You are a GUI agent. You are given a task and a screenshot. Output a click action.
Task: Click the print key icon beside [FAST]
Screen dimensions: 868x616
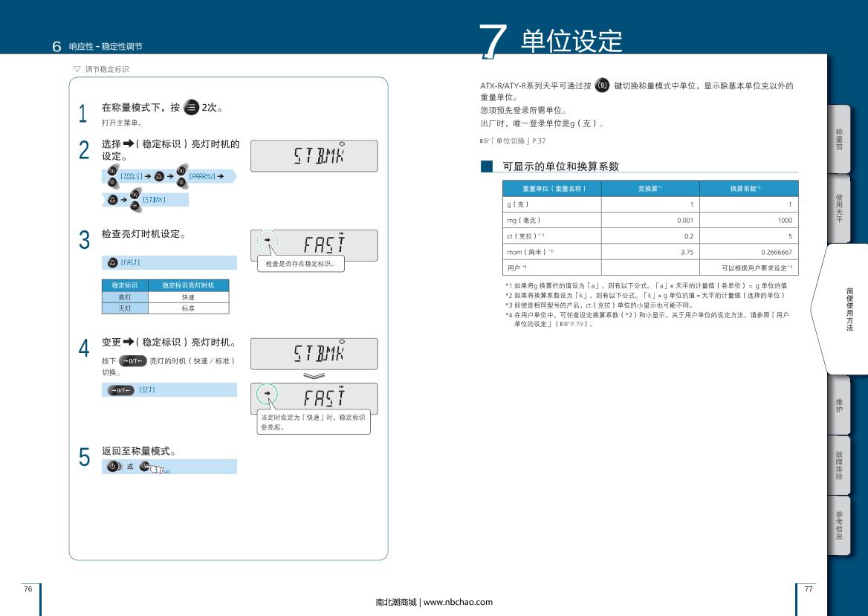click(112, 262)
